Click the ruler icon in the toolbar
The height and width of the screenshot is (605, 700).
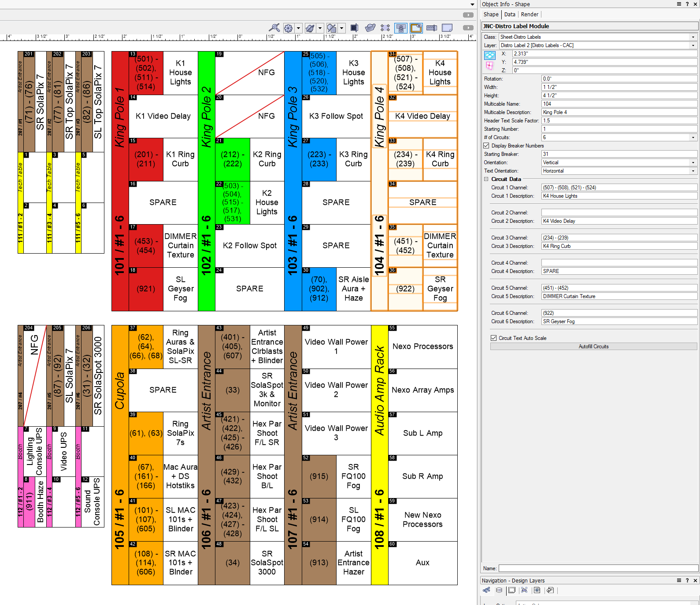(431, 28)
